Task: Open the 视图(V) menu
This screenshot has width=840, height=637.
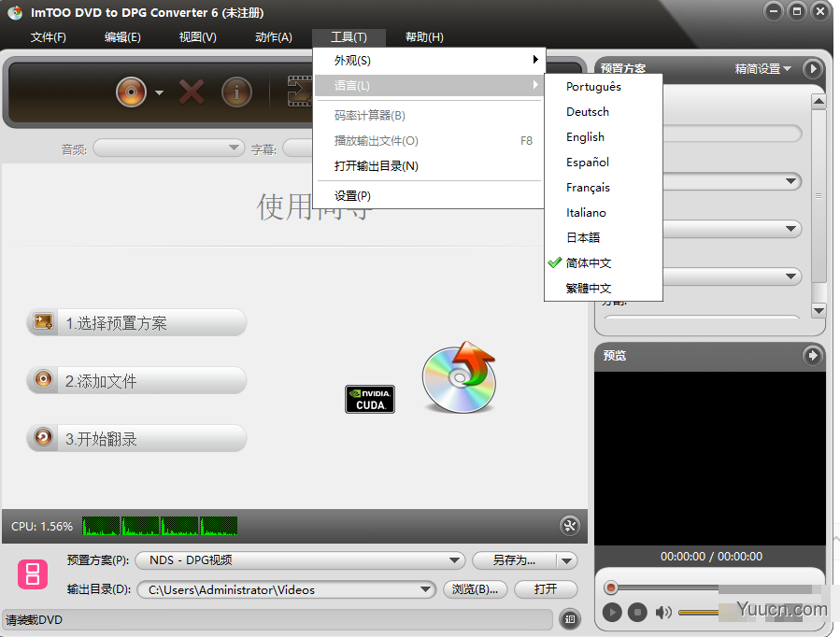Action: (198, 37)
